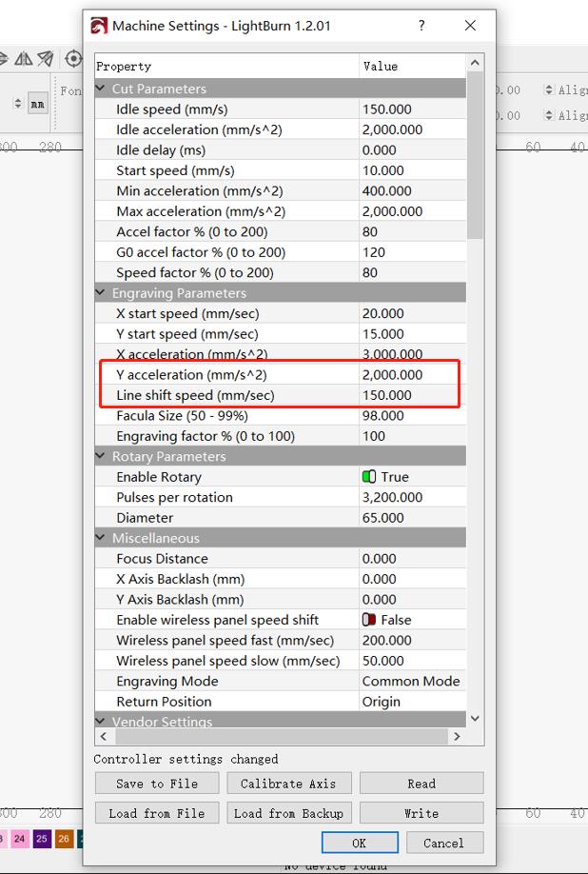The width and height of the screenshot is (588, 874).
Task: Edit the X Axis Backlash value
Action: tap(413, 579)
